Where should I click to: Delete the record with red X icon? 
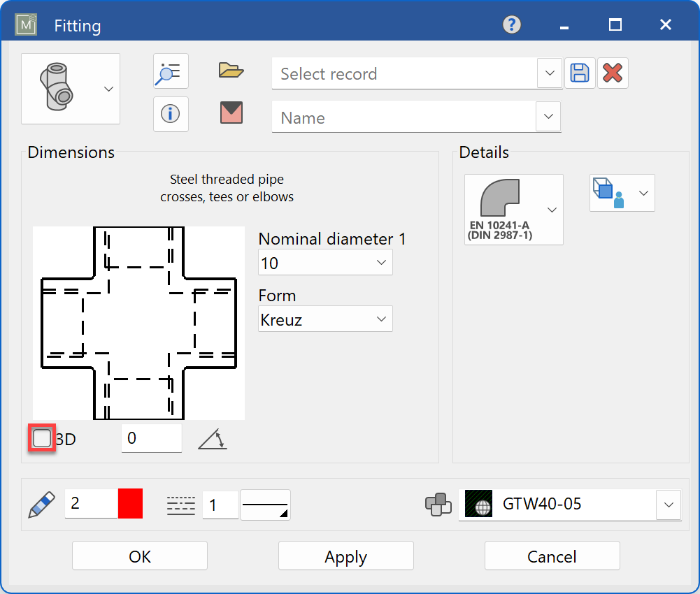tap(613, 73)
